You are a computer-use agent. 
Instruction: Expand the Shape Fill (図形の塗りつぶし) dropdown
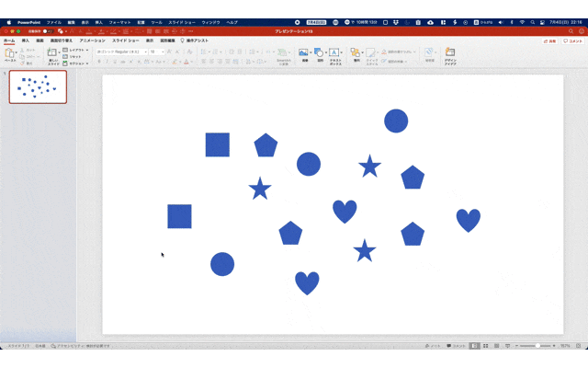(x=414, y=52)
